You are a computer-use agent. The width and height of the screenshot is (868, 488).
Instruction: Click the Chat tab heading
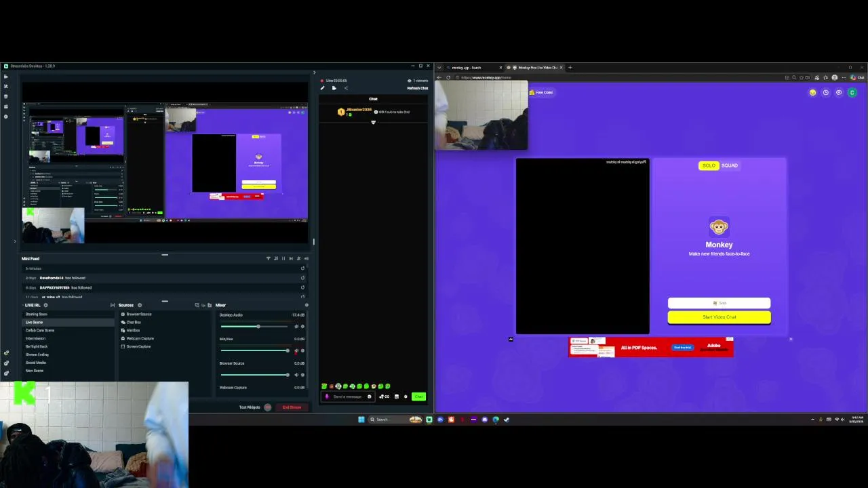click(x=373, y=99)
